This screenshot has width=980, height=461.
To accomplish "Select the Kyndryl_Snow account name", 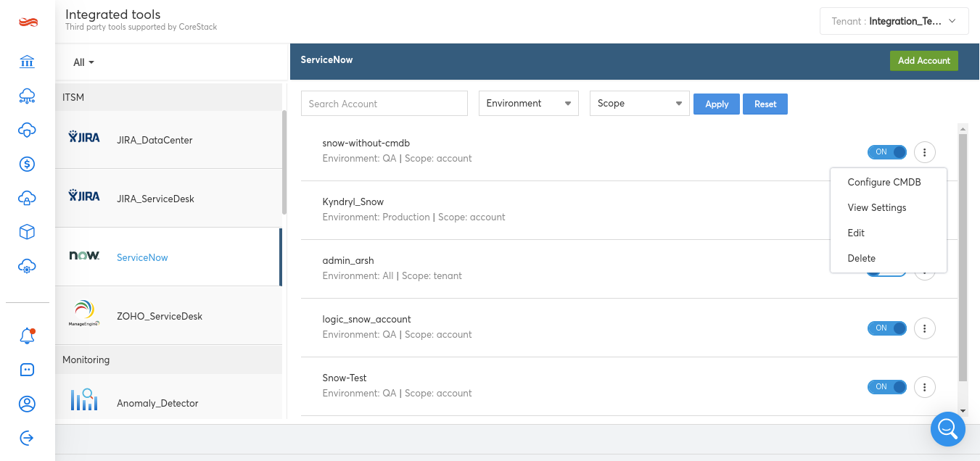I will [x=353, y=202].
